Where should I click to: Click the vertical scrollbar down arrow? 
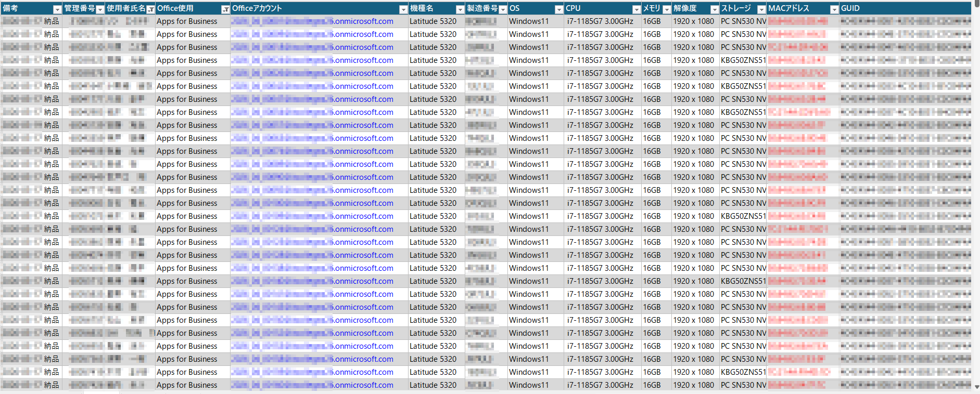976,387
